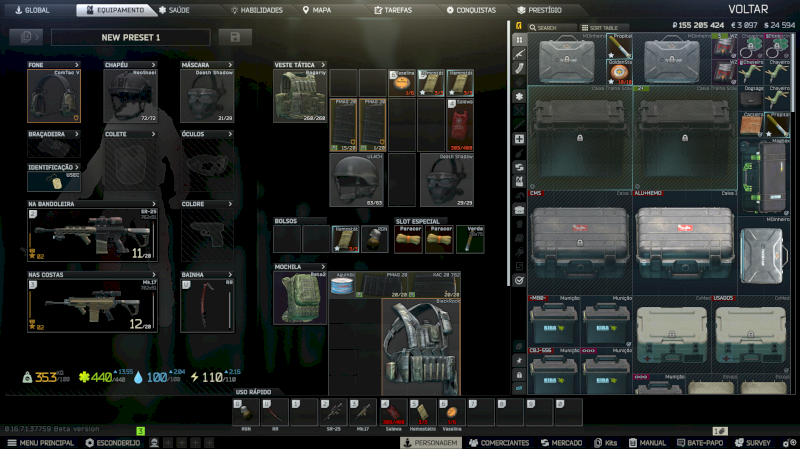Click the ULACH helmet inside the vest

coord(357,180)
